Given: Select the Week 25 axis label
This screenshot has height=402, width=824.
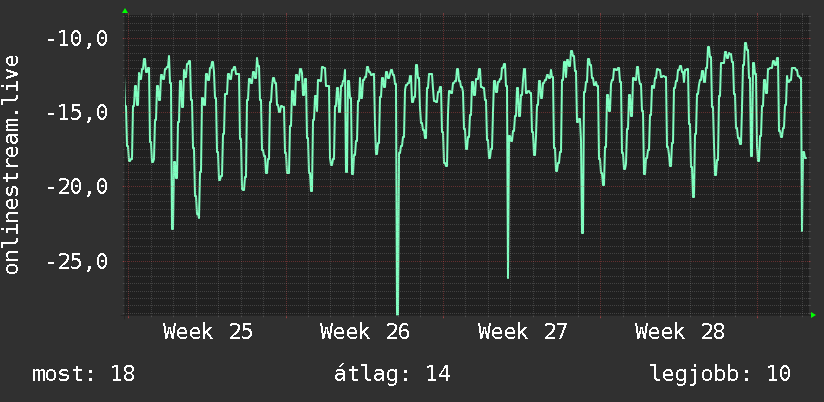Looking at the screenshot, I should pyautogui.click(x=208, y=332).
